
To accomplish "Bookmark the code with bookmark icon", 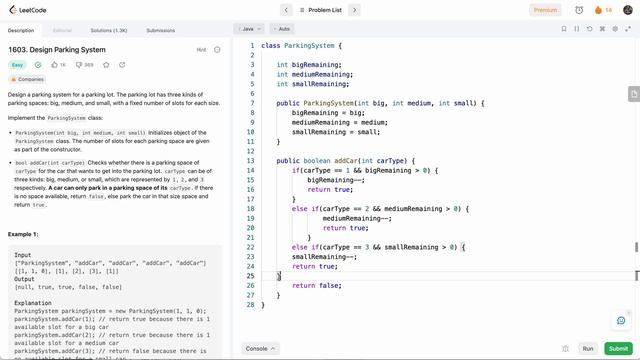I will 564,29.
